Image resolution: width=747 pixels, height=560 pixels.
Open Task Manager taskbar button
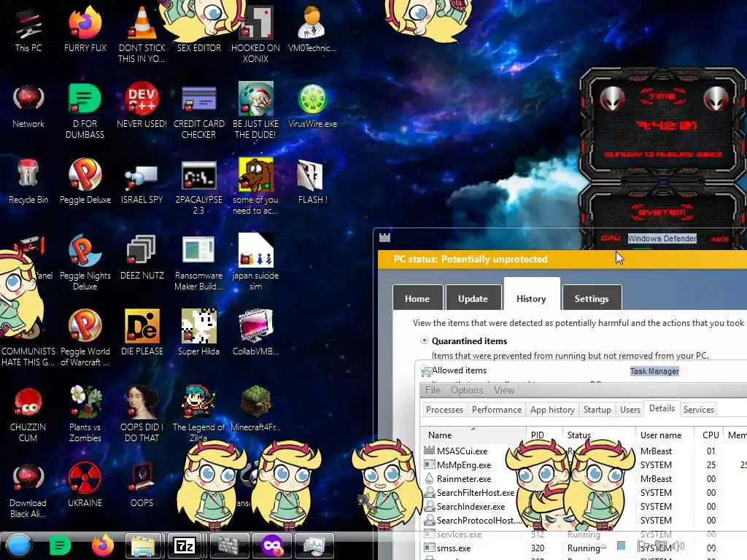[314, 545]
